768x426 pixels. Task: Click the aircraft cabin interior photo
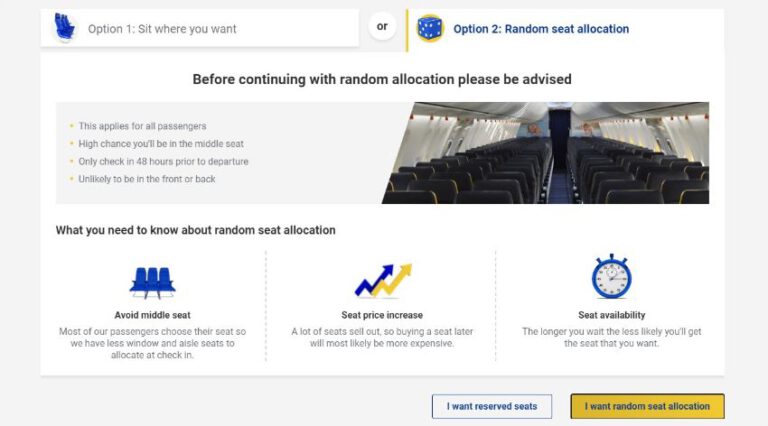(545, 153)
